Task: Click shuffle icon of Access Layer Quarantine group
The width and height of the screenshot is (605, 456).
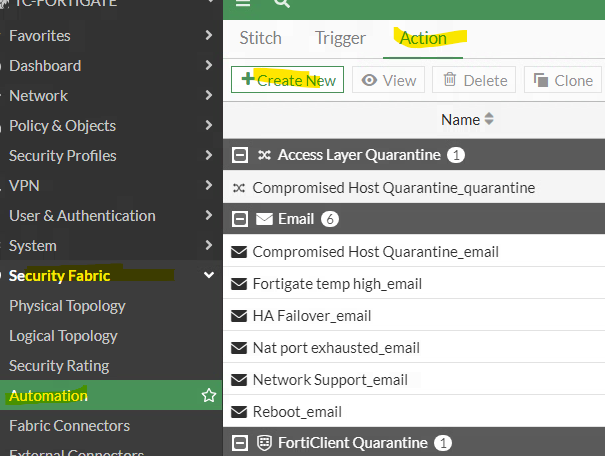Action: 264,155
